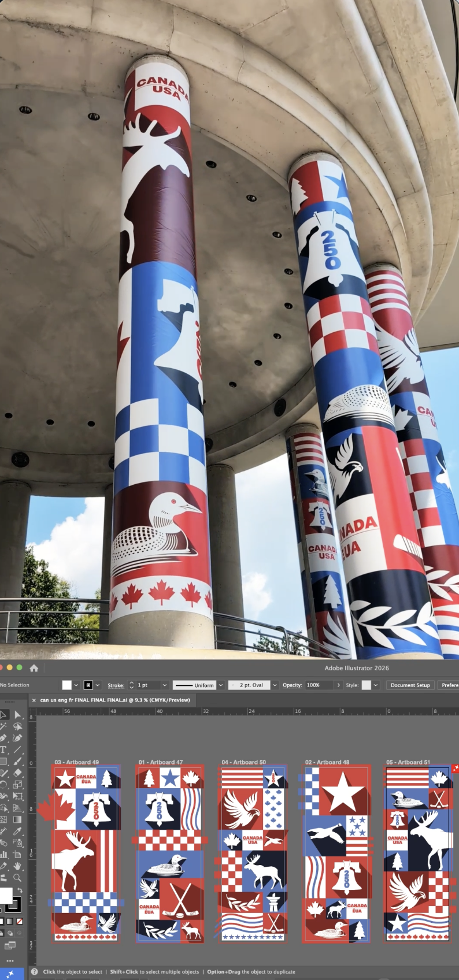Screen dimensions: 459x980
Task: Select the Gradient tool
Action: 17,819
